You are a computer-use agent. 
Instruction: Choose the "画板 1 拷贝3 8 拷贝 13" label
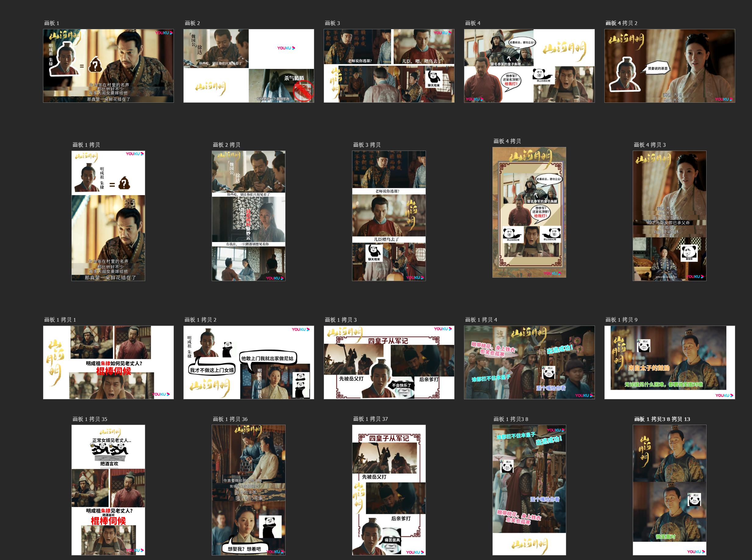(x=662, y=419)
